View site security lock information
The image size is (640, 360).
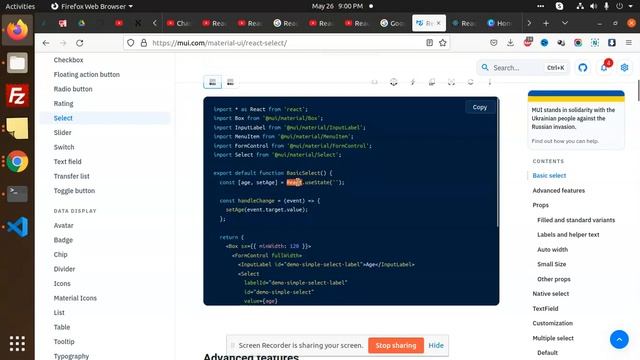144,43
